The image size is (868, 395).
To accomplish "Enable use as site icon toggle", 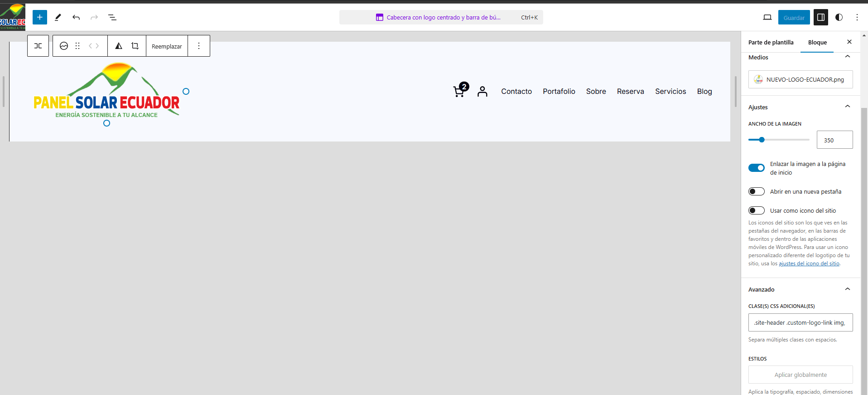I will pyautogui.click(x=757, y=210).
